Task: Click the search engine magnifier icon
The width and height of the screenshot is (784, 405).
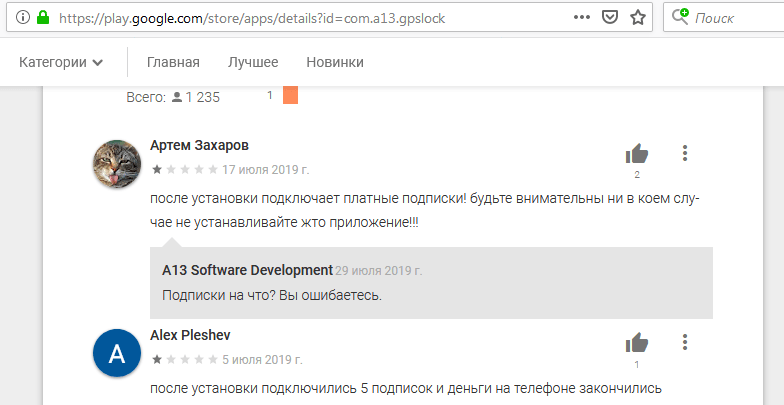Action: coord(680,18)
